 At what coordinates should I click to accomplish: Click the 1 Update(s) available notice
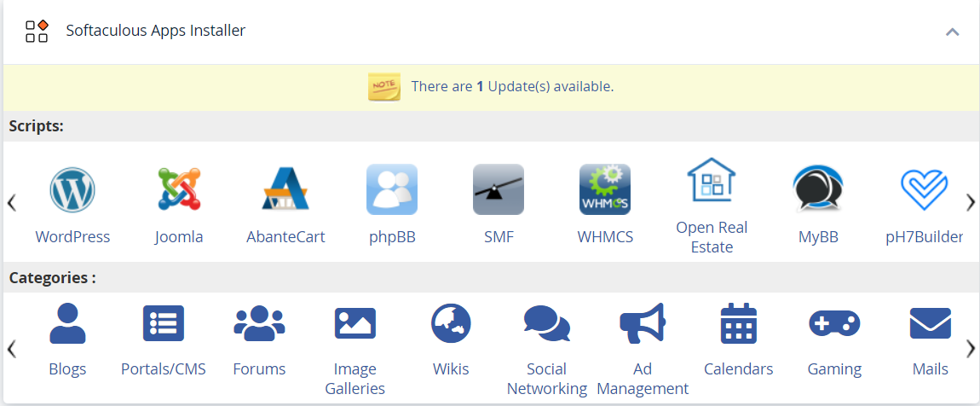[512, 86]
